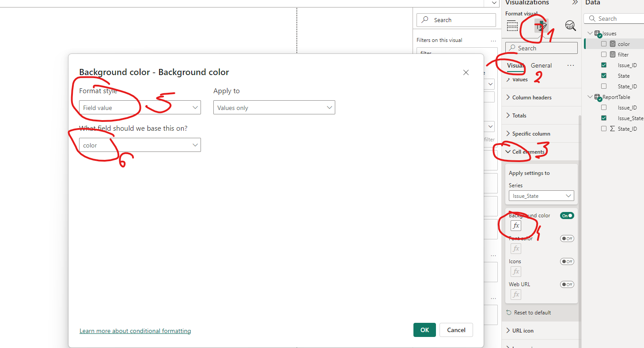The image size is (644, 348).
Task: Open the Apply to dropdown
Action: coord(274,107)
